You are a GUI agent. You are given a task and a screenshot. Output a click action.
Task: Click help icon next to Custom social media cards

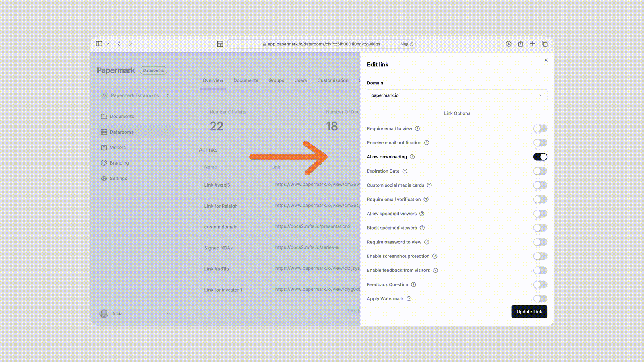click(x=429, y=185)
